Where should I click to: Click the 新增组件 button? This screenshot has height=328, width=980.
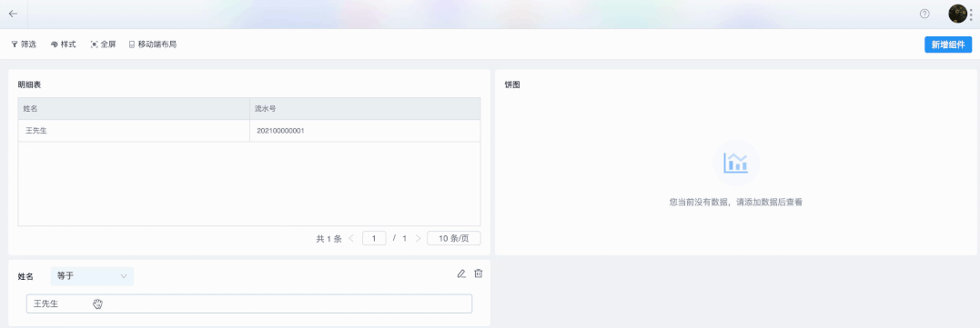948,45
